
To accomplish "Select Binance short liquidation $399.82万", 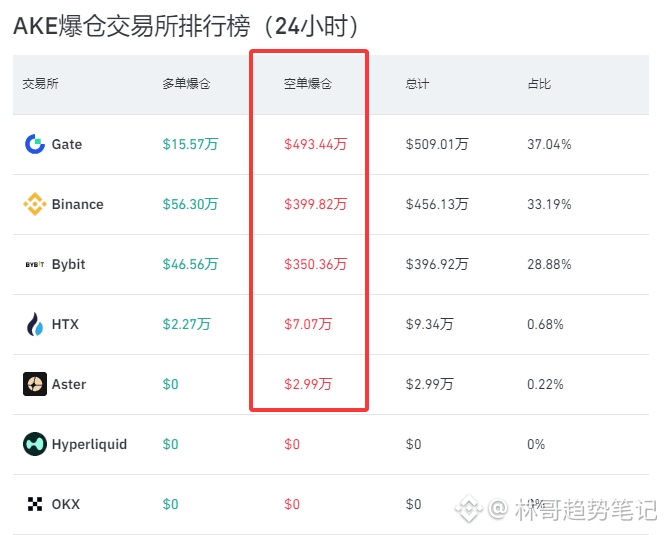I will click(x=316, y=204).
